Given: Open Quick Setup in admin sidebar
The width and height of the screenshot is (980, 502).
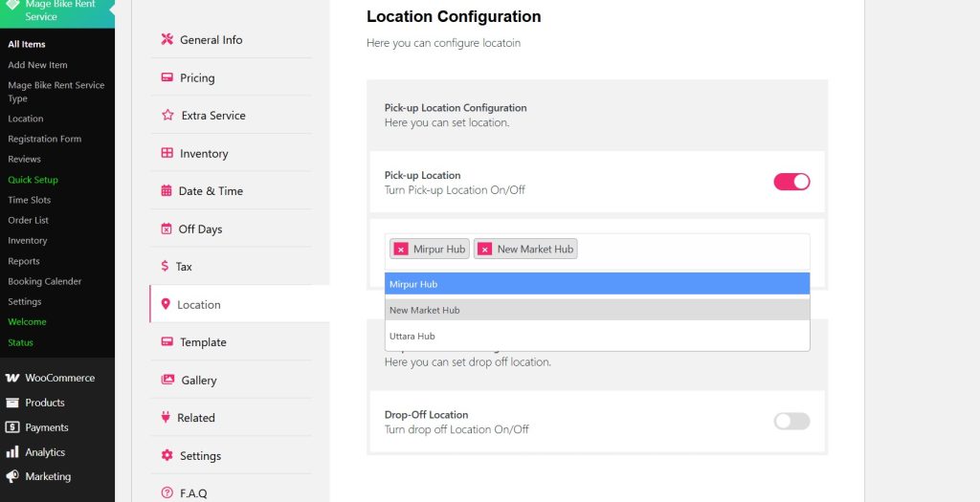Looking at the screenshot, I should (x=33, y=180).
